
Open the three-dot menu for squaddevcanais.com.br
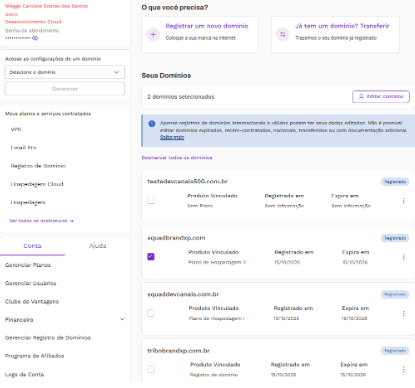pos(403,313)
